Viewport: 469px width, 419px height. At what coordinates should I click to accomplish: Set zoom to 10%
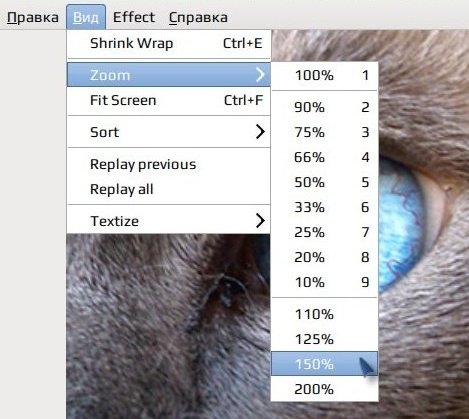coord(325,282)
